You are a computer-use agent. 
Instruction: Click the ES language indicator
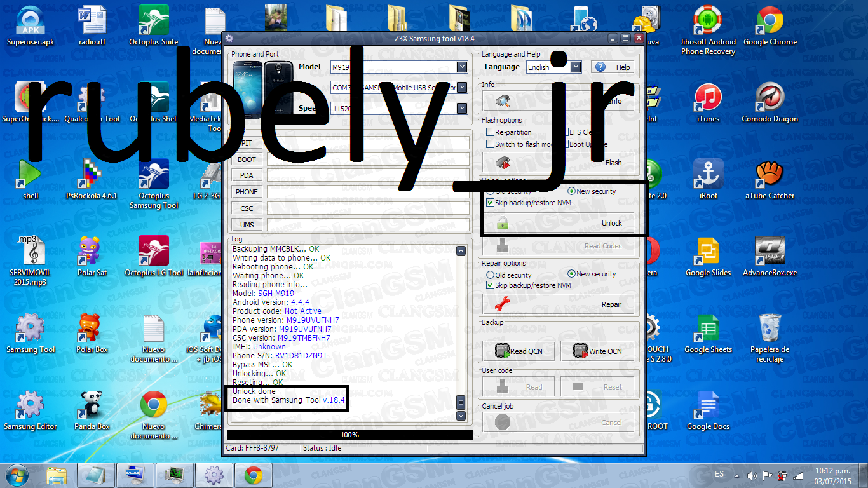pos(719,474)
